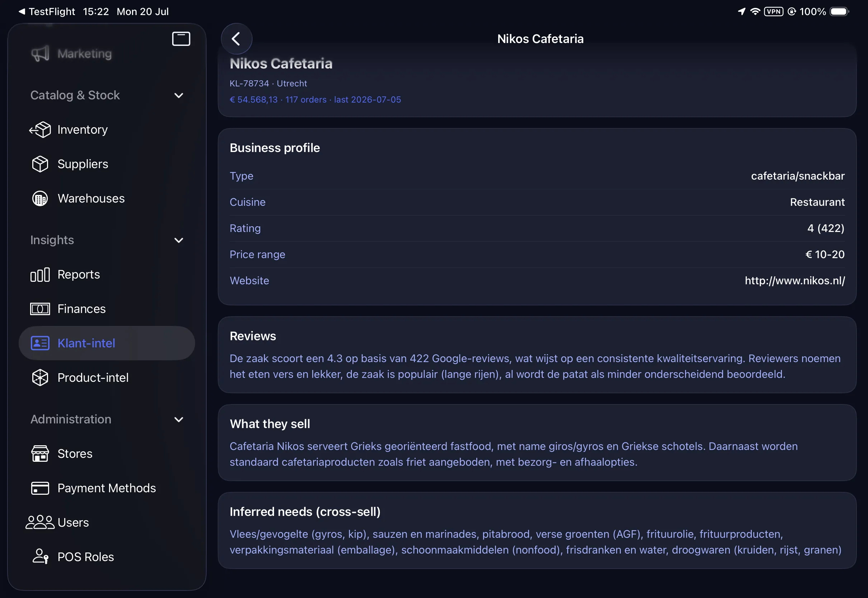Click the Cafetaria Nikos serveert description text
This screenshot has width=868, height=598.
pyautogui.click(x=514, y=454)
